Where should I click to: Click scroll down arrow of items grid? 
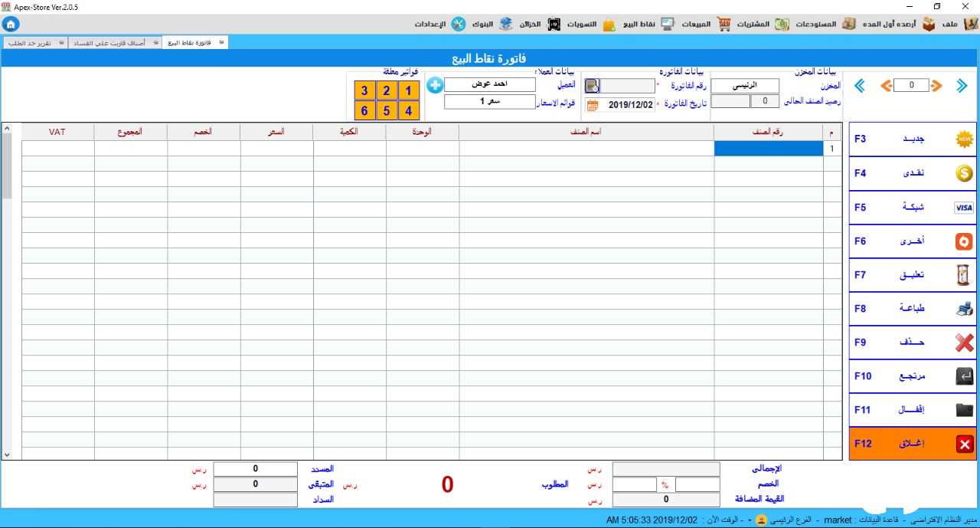point(7,454)
